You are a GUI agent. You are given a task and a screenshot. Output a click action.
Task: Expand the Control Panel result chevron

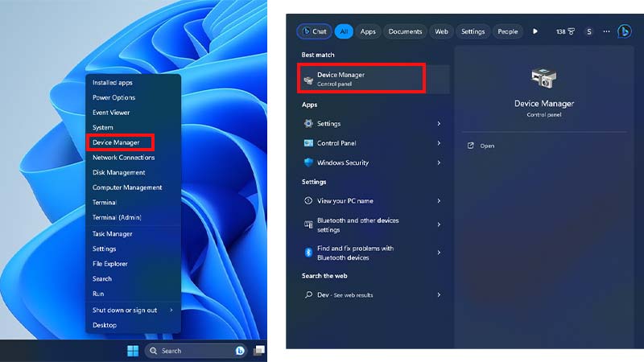[x=439, y=143]
